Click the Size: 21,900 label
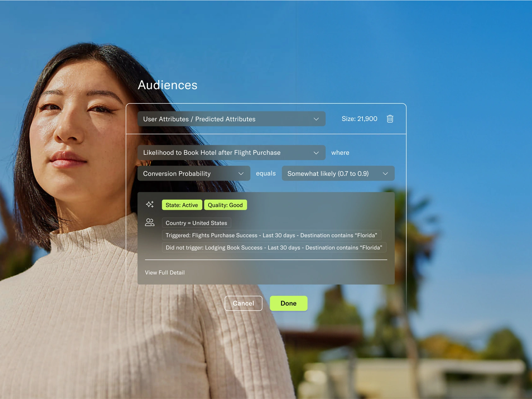Image resolution: width=532 pixels, height=399 pixels. point(359,119)
